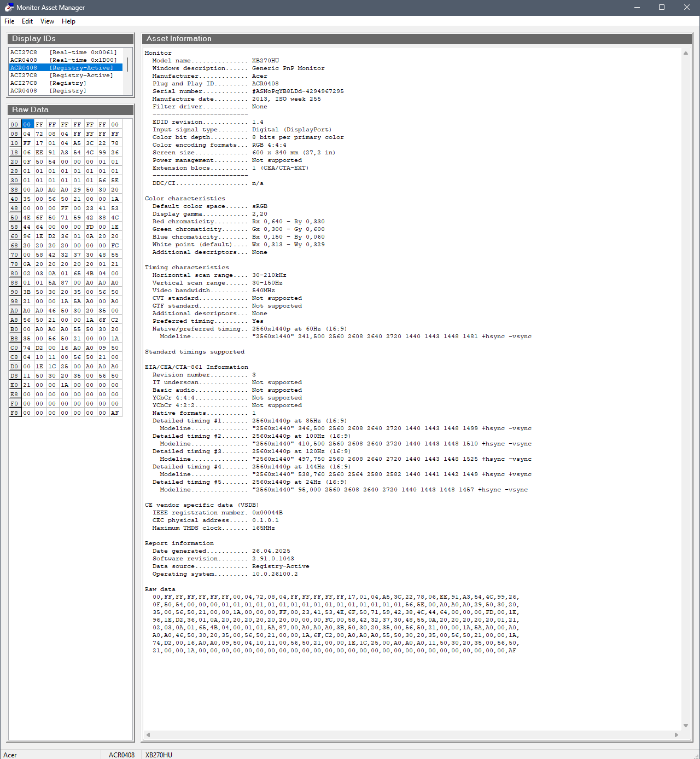This screenshot has width=700, height=759.
Task: Click the AF checksum byte in row F8
Action: (x=115, y=413)
